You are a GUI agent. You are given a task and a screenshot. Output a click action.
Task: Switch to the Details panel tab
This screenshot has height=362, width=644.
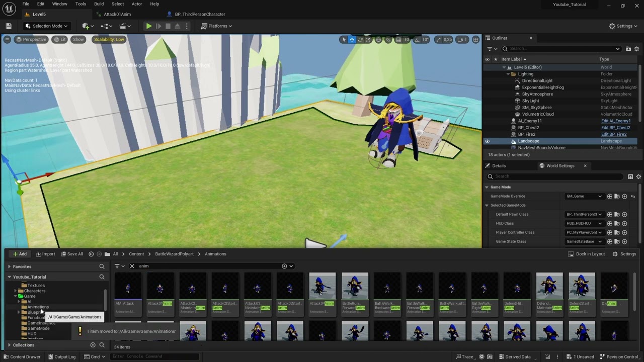(x=495, y=165)
